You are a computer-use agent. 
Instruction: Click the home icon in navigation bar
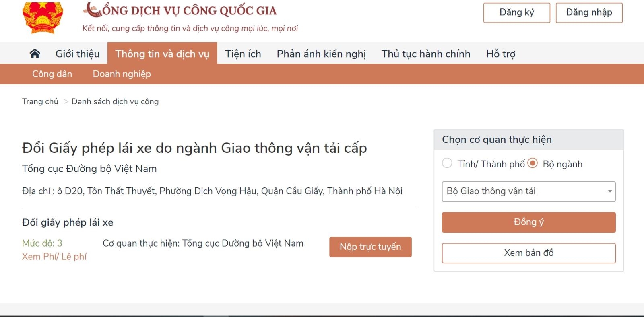point(35,53)
